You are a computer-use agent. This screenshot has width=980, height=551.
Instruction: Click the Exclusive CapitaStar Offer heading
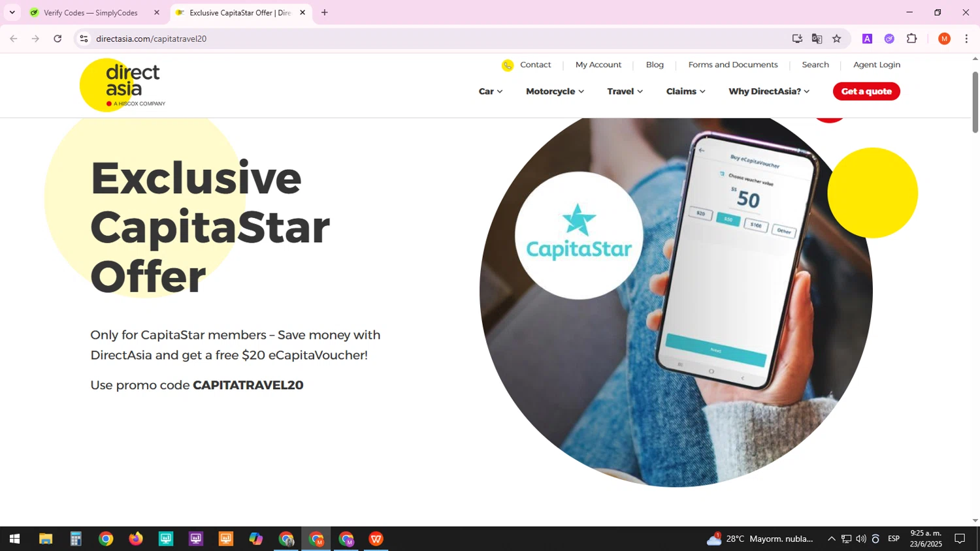coord(210,227)
